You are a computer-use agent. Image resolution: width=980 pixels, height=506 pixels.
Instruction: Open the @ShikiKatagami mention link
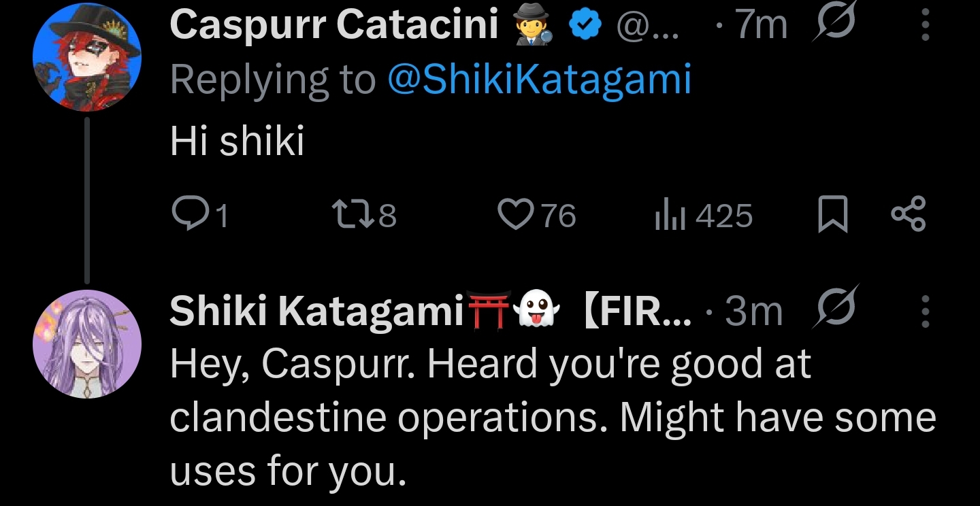(x=538, y=80)
